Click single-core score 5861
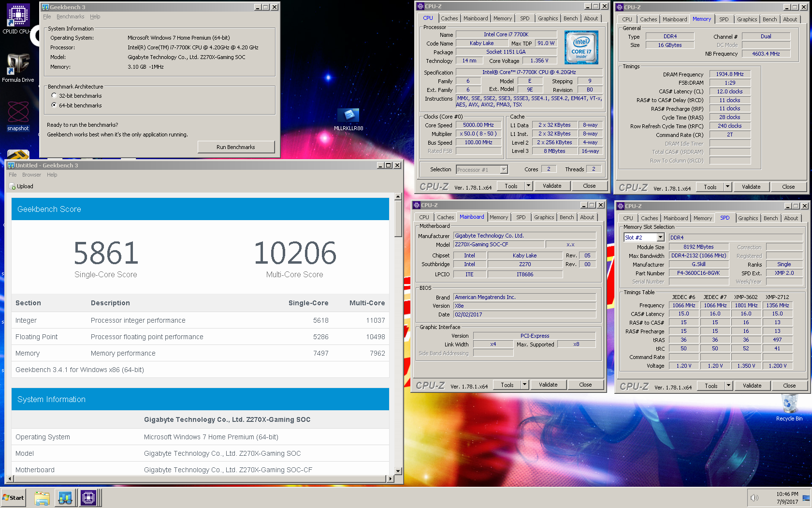The image size is (812, 508). 106,253
